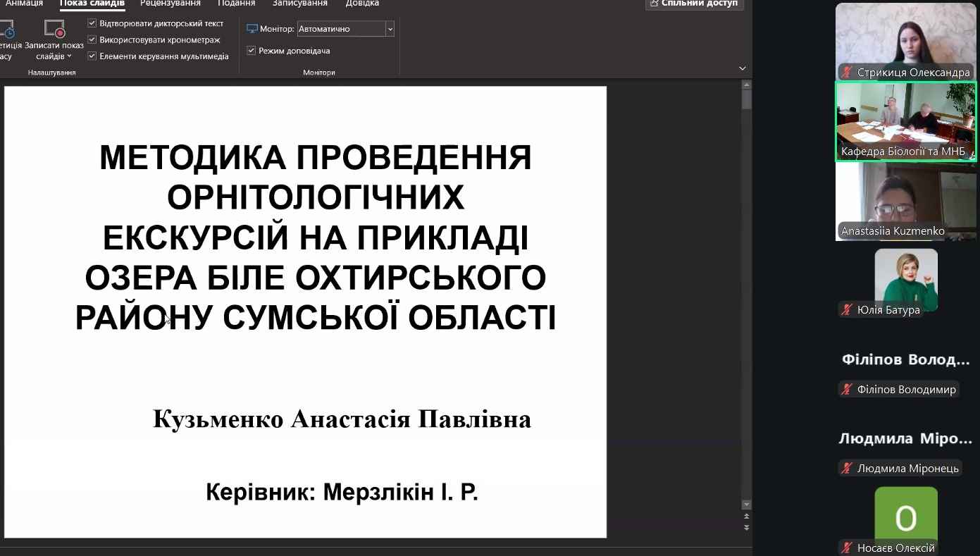Screen dimensions: 980x556
Task: Click the Спільний доступ button
Action: click(x=694, y=4)
